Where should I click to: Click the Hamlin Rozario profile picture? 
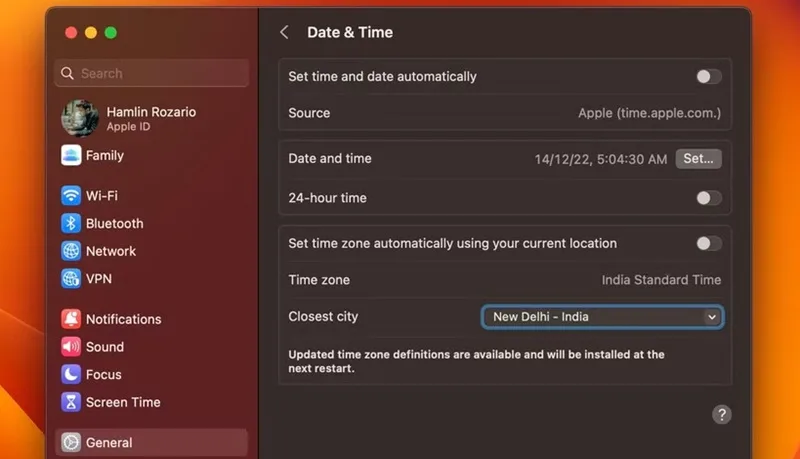pyautogui.click(x=80, y=118)
